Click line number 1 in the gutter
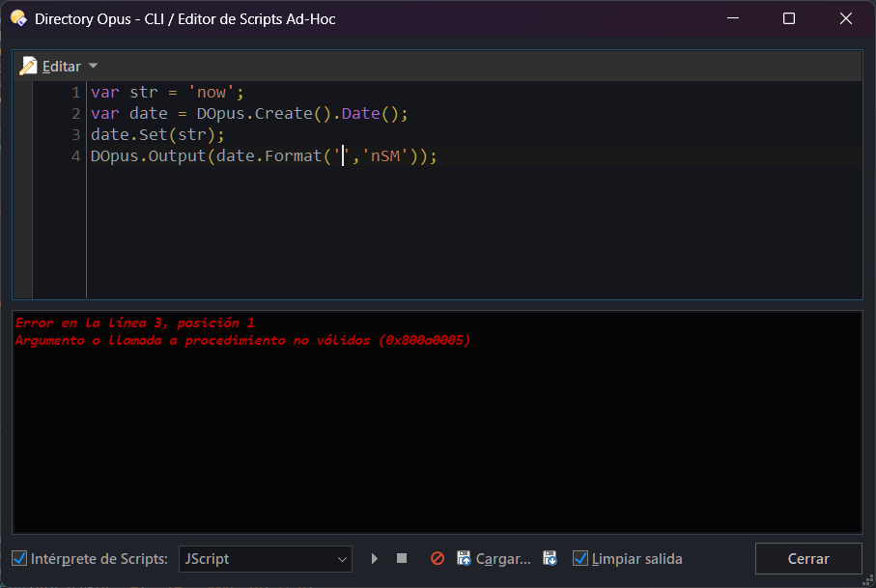The width and height of the screenshot is (876, 588). click(x=76, y=92)
